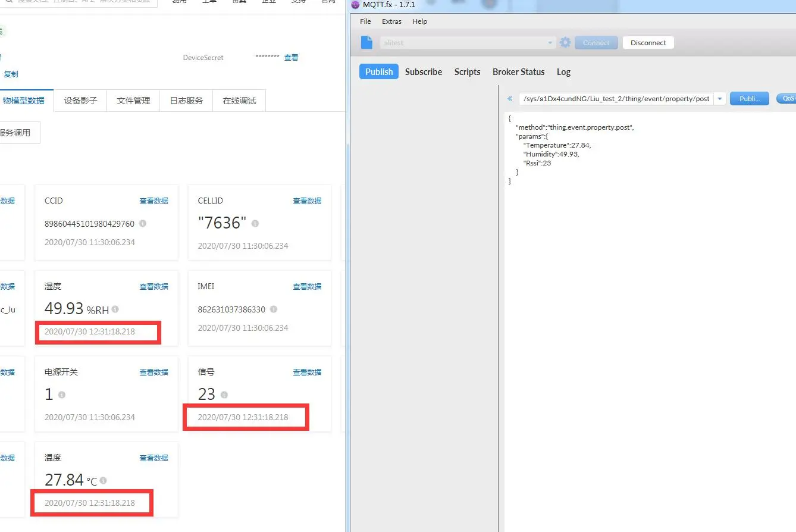This screenshot has height=532, width=796.
Task: Switch to the 在线调试 tab
Action: 239,101
